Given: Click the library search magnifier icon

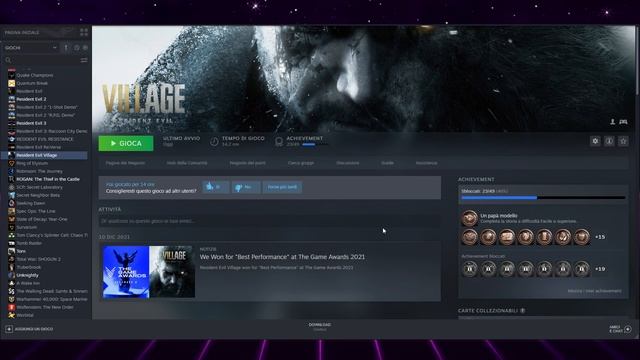Looking at the screenshot, I should [x=8, y=60].
